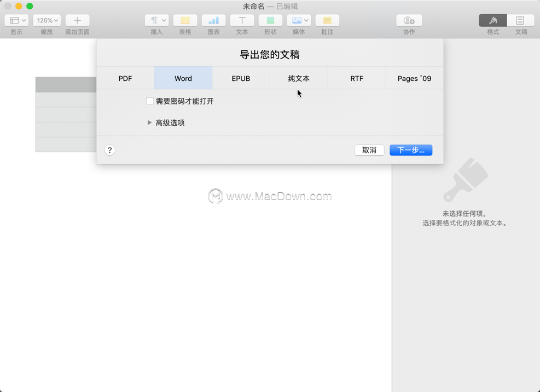The width and height of the screenshot is (540, 392).
Task: Click the 取消 cancel button
Action: pyautogui.click(x=369, y=150)
